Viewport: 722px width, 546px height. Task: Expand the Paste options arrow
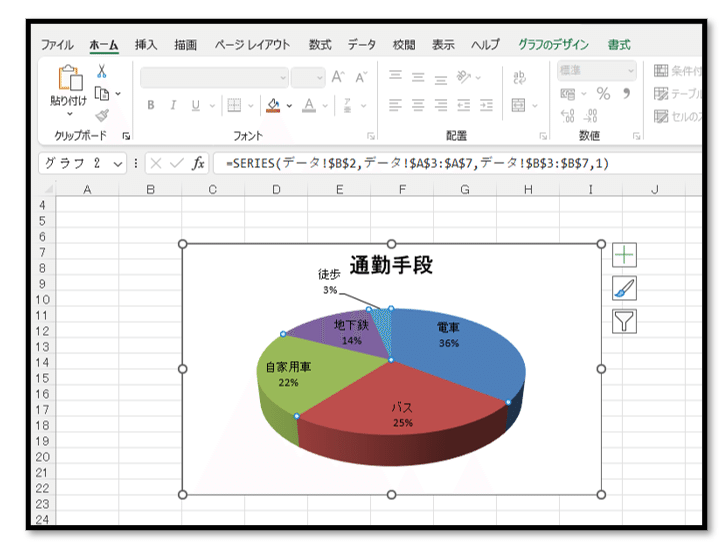point(70,113)
